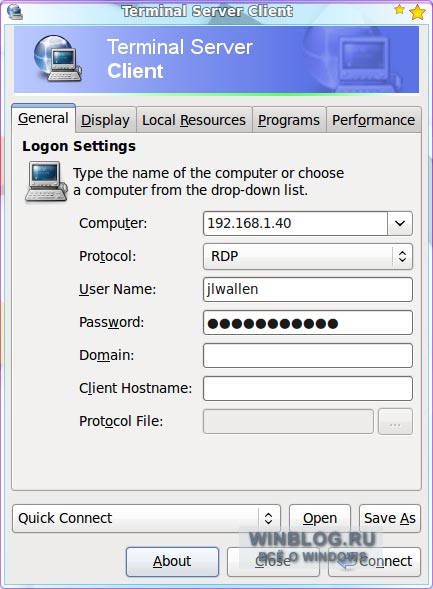433x589 pixels.
Task: Click the Close button
Action: pos(273,562)
